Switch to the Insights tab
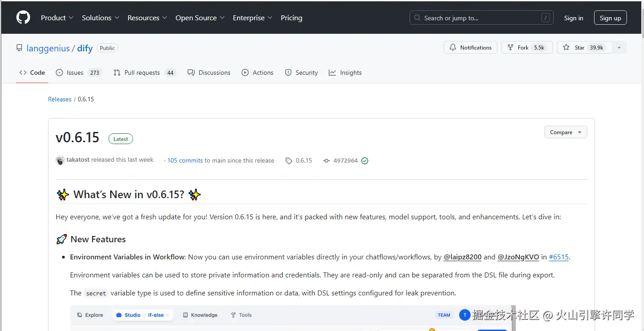Screen dimensions: 644x331 pyautogui.click(x=345, y=73)
